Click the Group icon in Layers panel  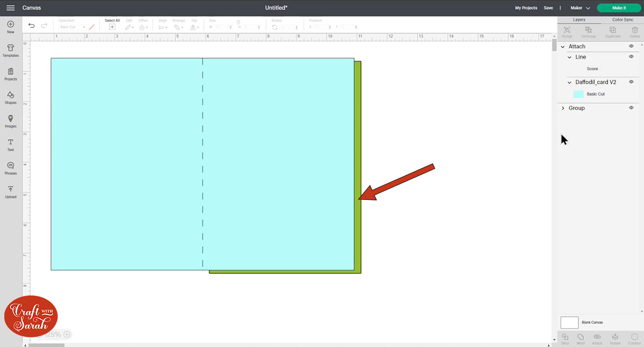pyautogui.click(x=567, y=30)
